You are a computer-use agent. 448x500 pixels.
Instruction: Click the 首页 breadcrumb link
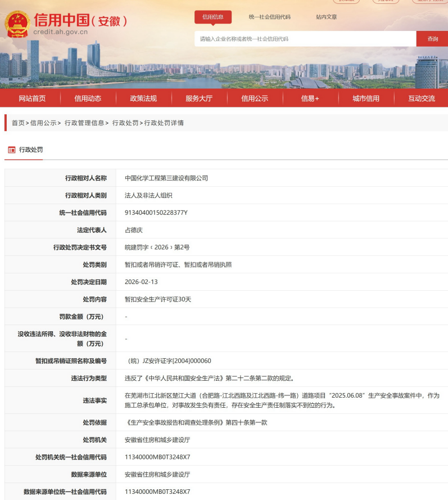point(18,123)
